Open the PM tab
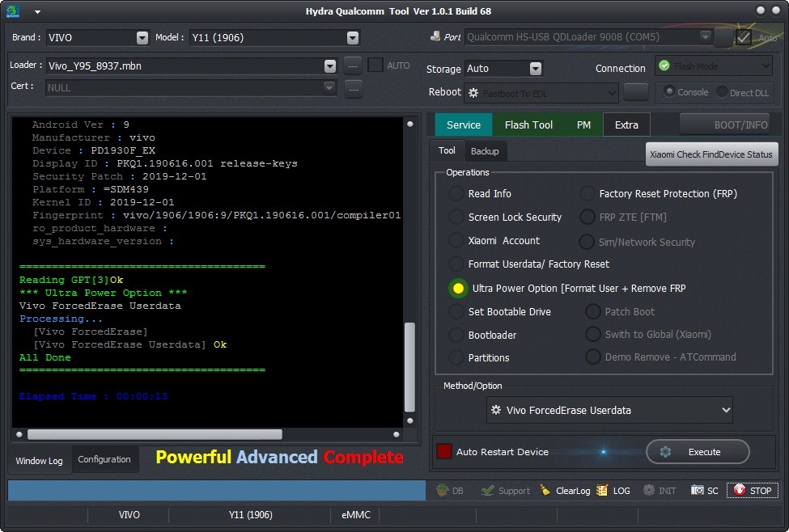789x532 pixels. click(583, 125)
